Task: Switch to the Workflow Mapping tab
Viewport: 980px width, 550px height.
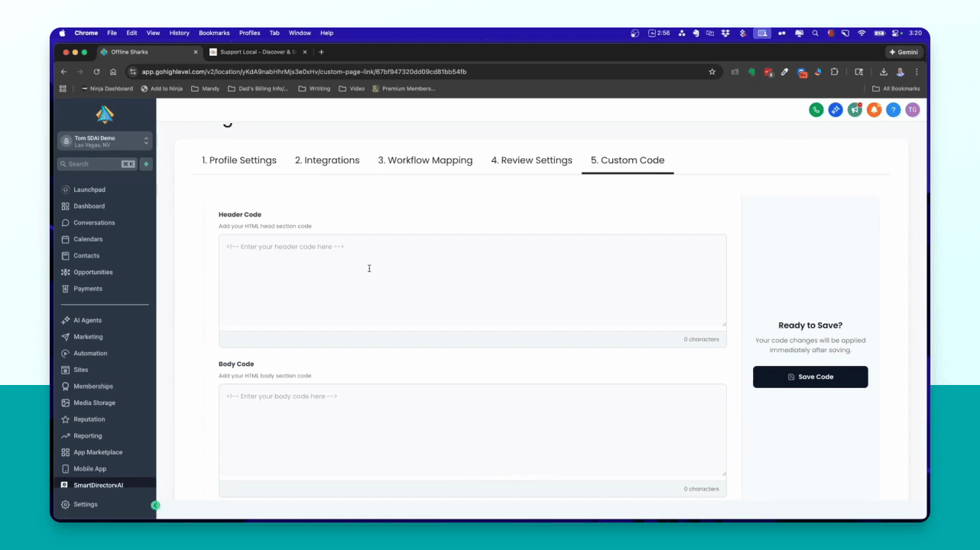Action: (425, 160)
